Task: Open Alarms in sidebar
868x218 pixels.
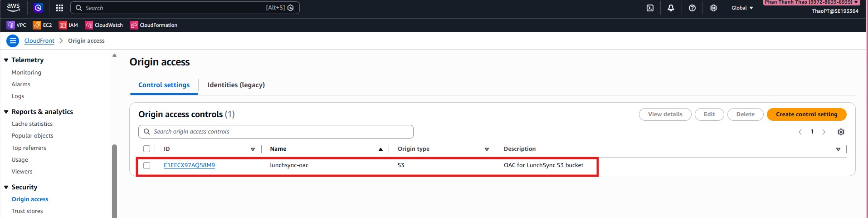Action: pos(21,84)
